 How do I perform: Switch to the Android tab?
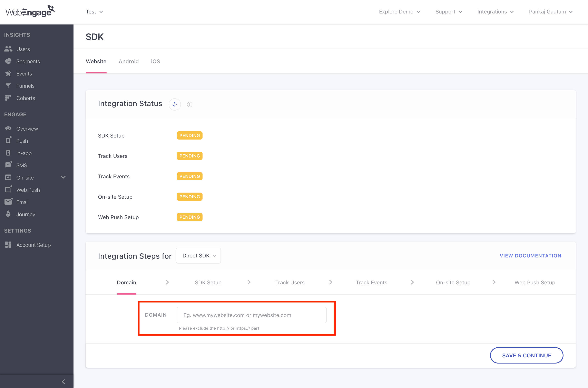[128, 61]
